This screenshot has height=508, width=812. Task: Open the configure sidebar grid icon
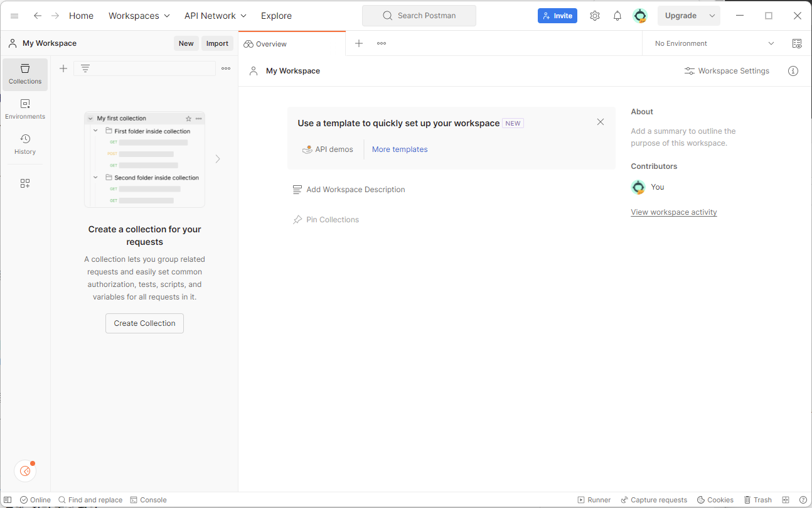tap(25, 183)
